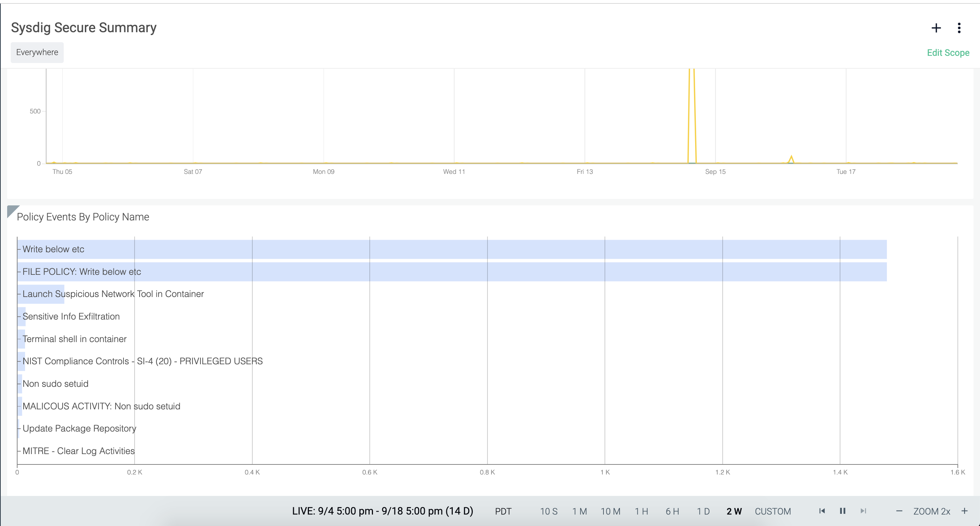Pause live data updates
The width and height of the screenshot is (980, 526).
[843, 511]
